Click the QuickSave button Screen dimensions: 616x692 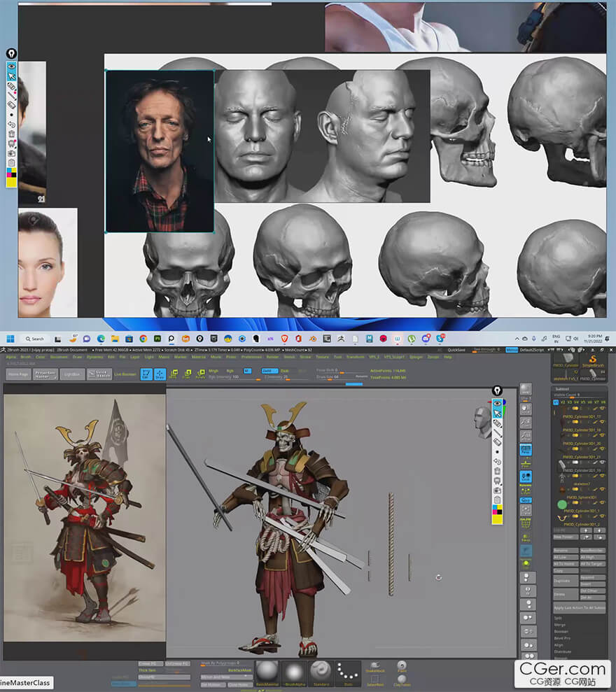click(456, 350)
